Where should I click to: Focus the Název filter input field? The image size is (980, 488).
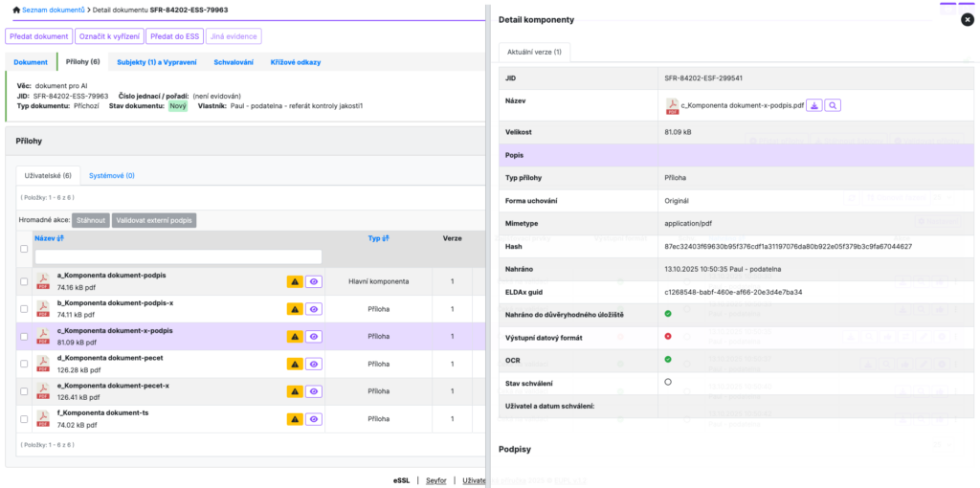[x=179, y=256]
